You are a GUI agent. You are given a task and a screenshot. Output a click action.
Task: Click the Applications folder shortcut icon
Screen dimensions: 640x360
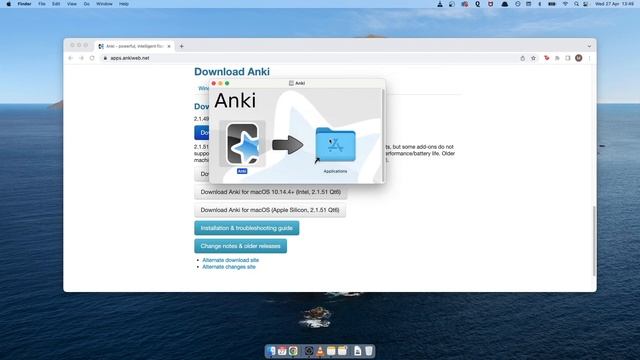335,144
